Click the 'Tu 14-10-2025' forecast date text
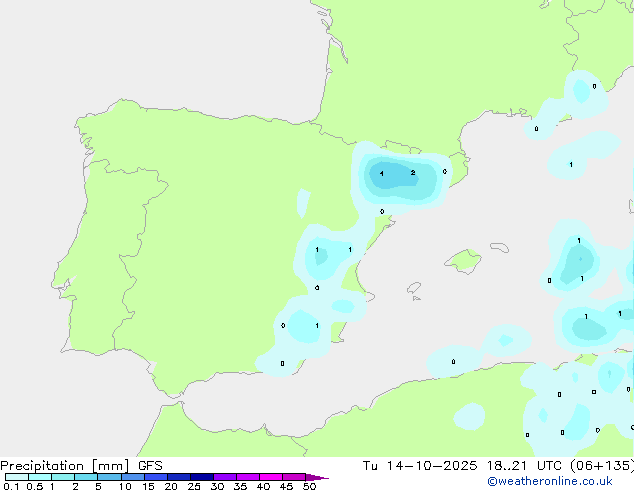 [420, 466]
